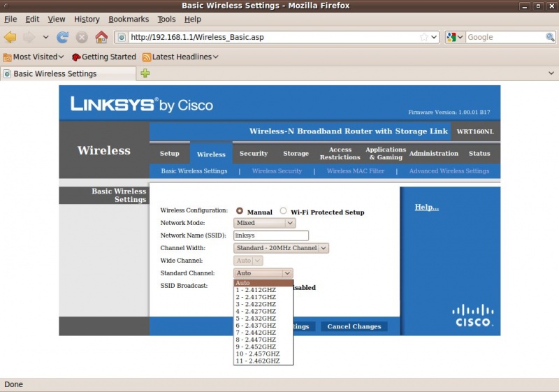The width and height of the screenshot is (559, 392).
Task: Select 11 - 2.462GHZ channel option
Action: [x=257, y=361]
